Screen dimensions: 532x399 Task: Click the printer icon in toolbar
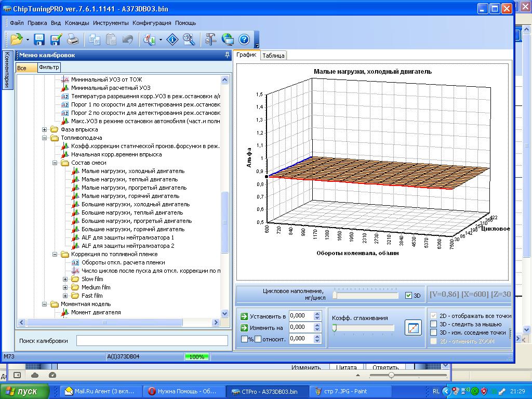(x=73, y=39)
